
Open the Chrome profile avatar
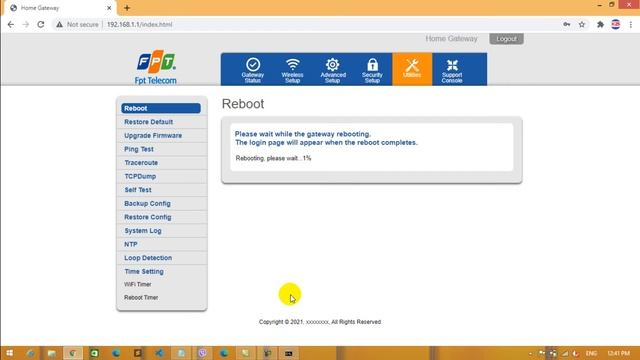click(x=616, y=24)
